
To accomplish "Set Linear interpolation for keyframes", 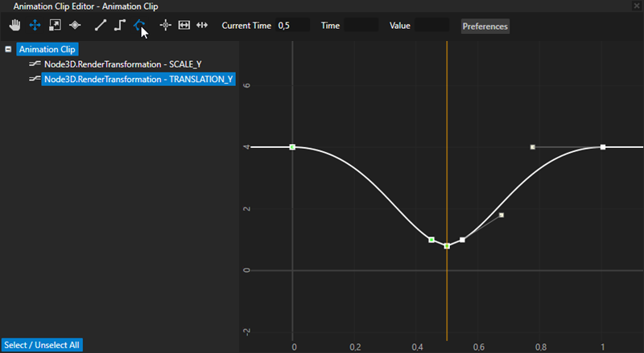I will point(101,26).
